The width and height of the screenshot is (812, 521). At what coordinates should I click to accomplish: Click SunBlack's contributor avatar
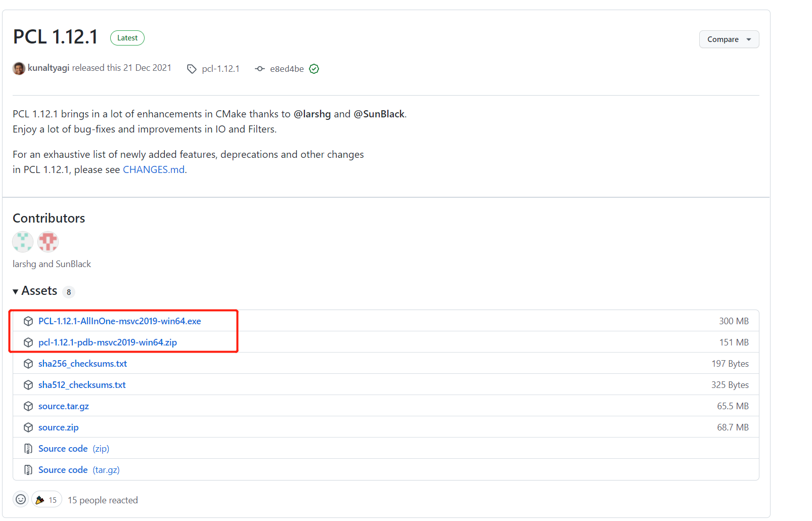click(48, 242)
